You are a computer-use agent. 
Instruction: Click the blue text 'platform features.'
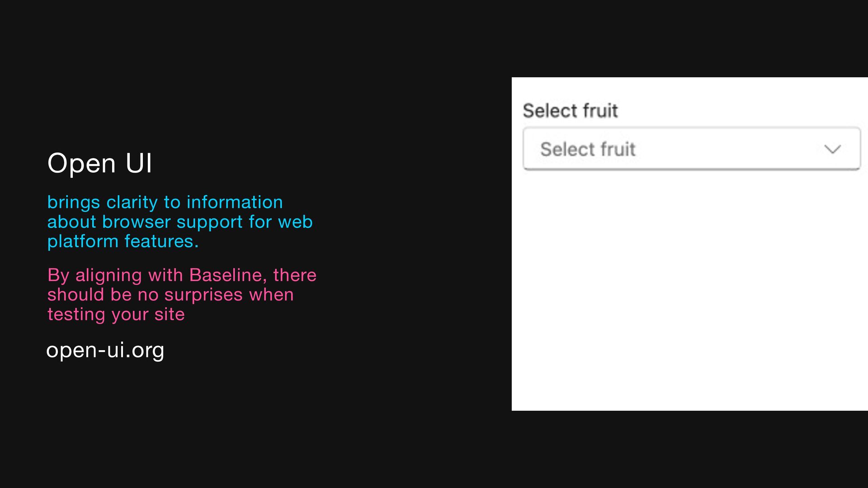point(123,241)
